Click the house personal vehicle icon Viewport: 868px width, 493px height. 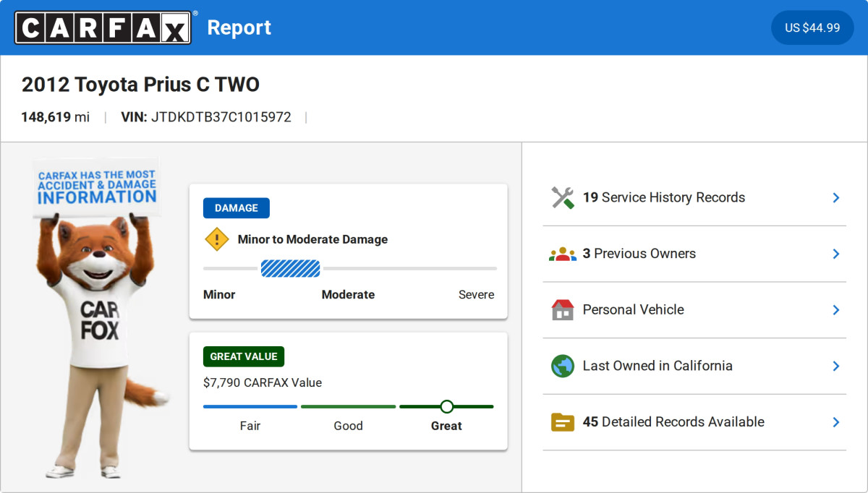pyautogui.click(x=562, y=310)
